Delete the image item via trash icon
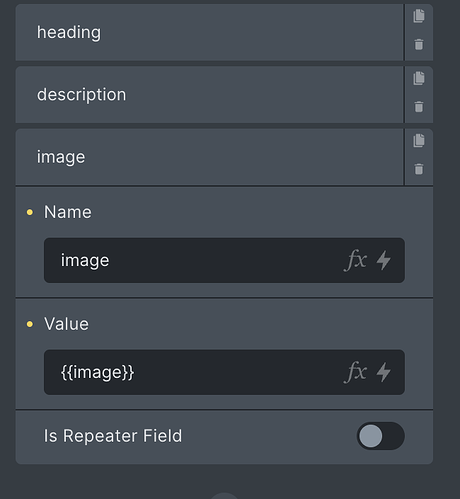Image resolution: width=460 pixels, height=499 pixels. 419,169
